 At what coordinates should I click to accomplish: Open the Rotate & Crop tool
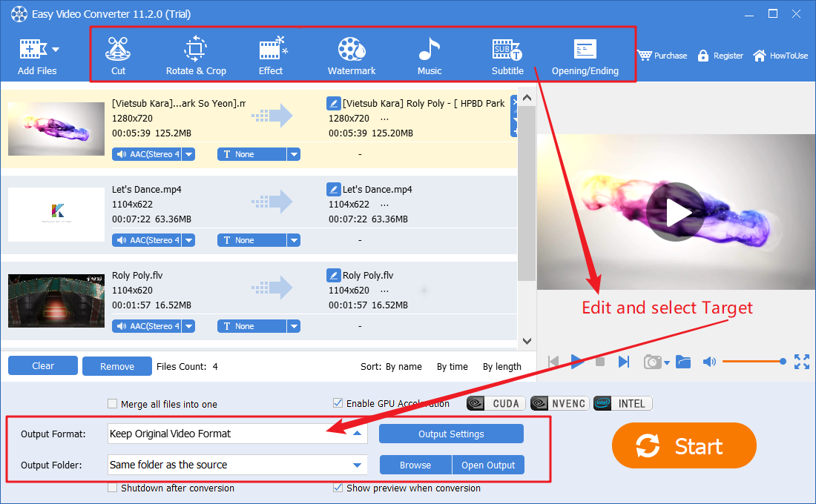click(196, 55)
